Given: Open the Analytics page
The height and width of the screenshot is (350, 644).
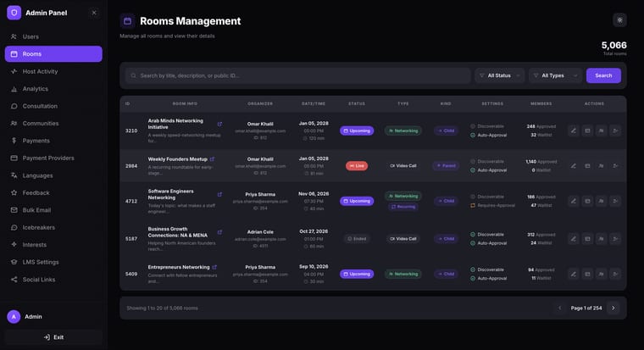Looking at the screenshot, I should (53, 89).
